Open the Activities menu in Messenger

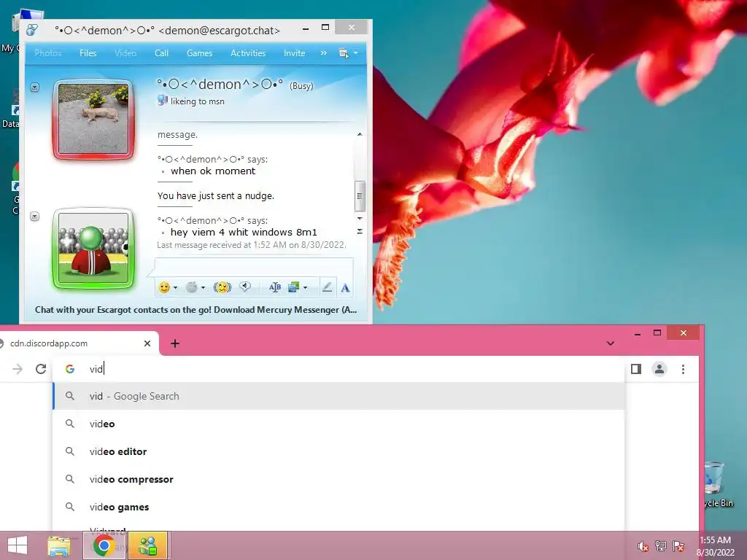pos(248,52)
